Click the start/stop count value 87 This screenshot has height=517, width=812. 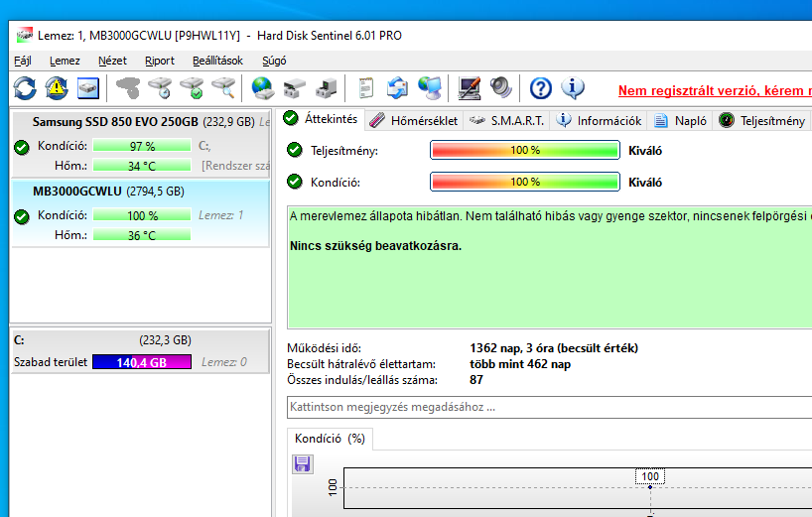[475, 380]
